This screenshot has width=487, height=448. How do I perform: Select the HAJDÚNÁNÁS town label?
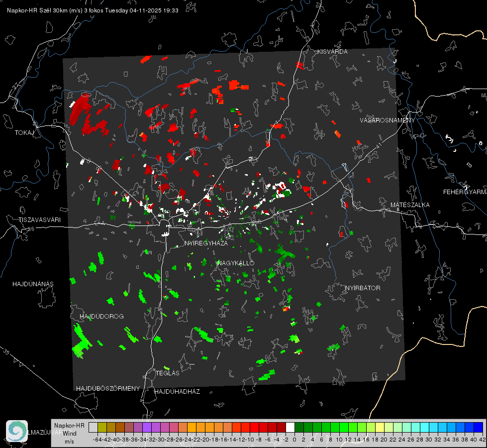coord(33,284)
